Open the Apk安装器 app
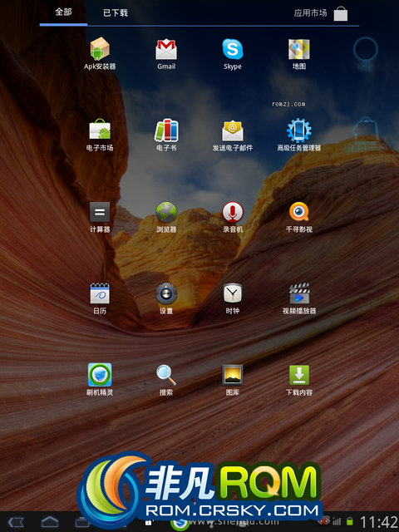Image resolution: width=399 pixels, height=532 pixels. (x=100, y=53)
